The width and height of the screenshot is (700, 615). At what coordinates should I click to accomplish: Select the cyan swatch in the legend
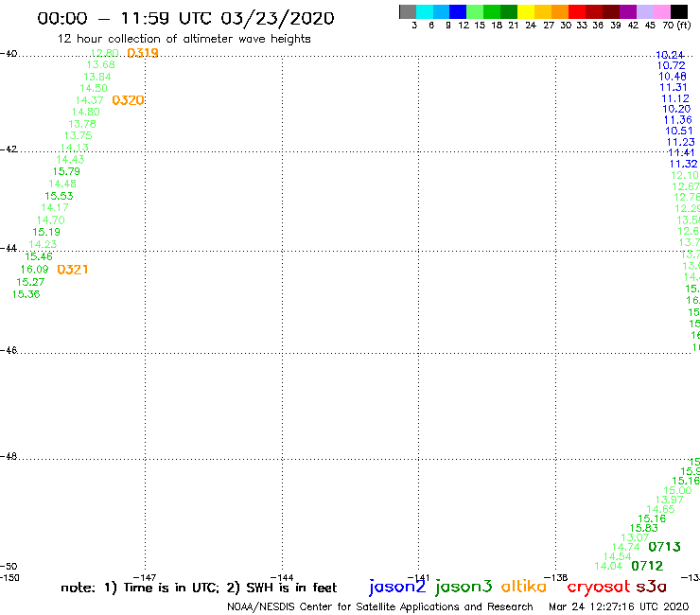tap(425, 11)
